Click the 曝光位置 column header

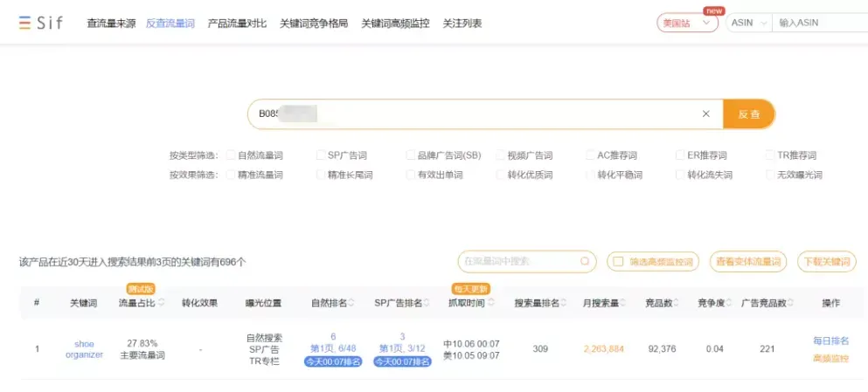point(263,303)
